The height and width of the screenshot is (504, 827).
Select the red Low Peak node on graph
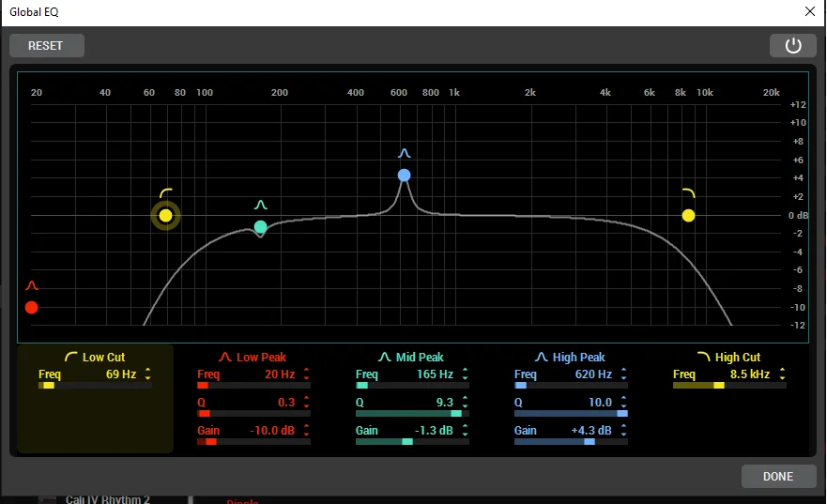pos(32,307)
